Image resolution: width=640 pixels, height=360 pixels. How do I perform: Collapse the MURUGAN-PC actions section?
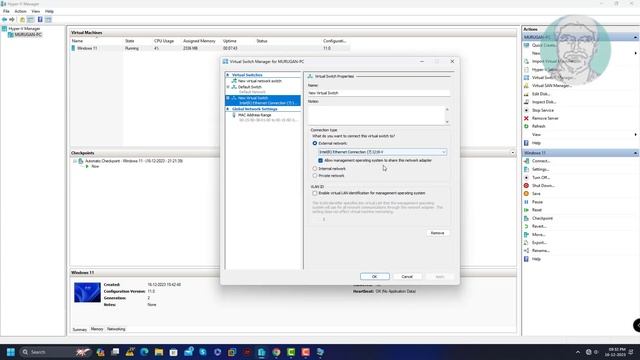pyautogui.click(x=636, y=37)
